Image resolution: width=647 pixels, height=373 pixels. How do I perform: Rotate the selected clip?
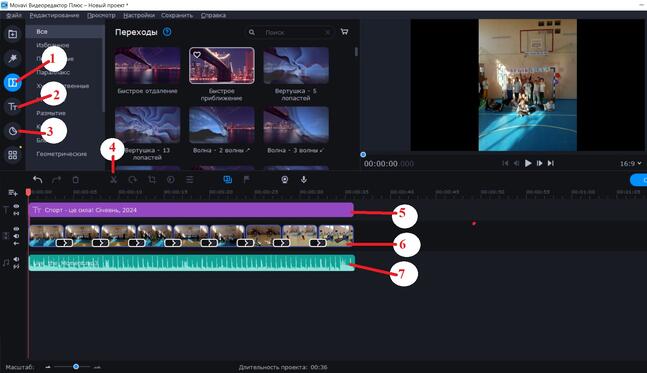132,180
